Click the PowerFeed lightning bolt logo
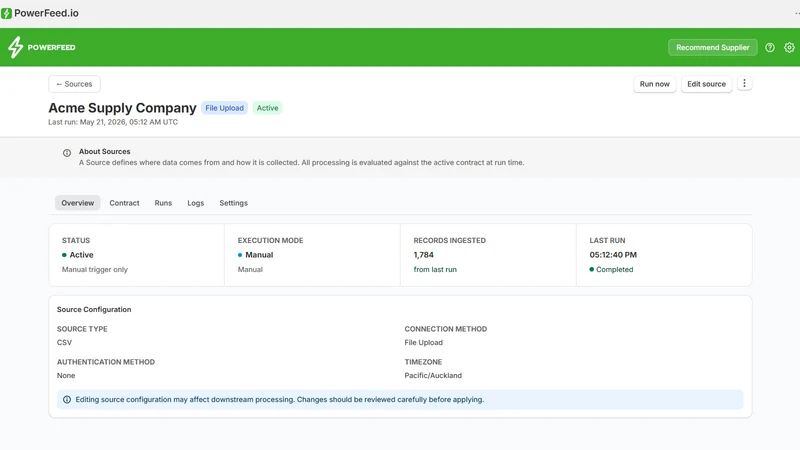The height and width of the screenshot is (450, 800). (x=15, y=47)
